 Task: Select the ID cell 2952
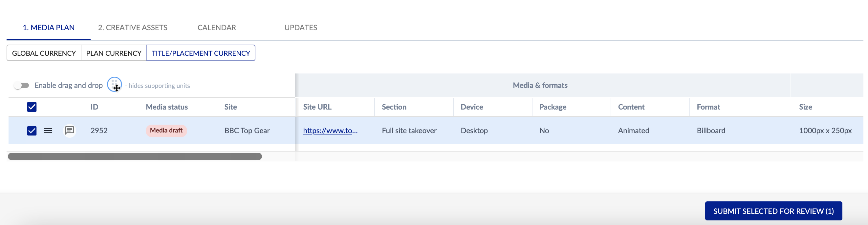point(99,130)
